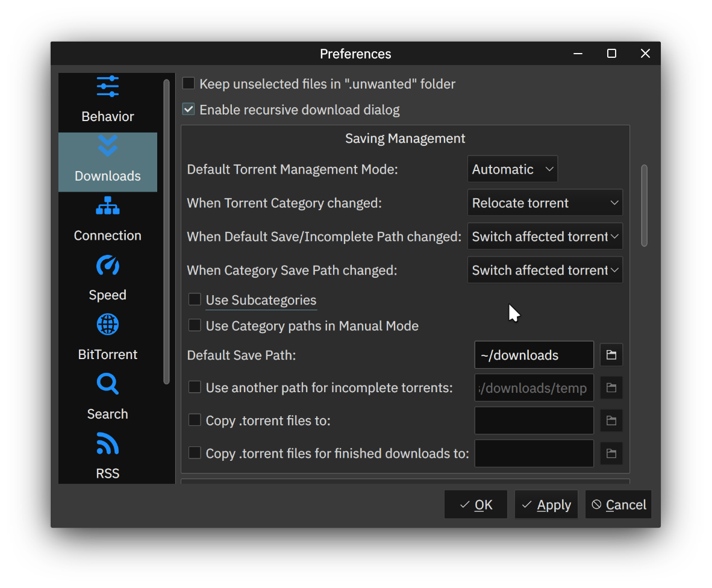Click the Apply button
The image size is (712, 588).
pos(546,504)
